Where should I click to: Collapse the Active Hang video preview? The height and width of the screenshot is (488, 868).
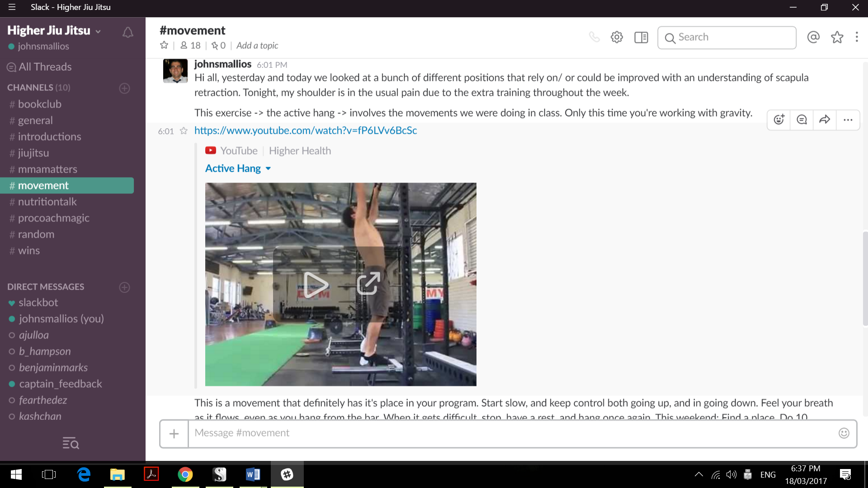pos(268,169)
